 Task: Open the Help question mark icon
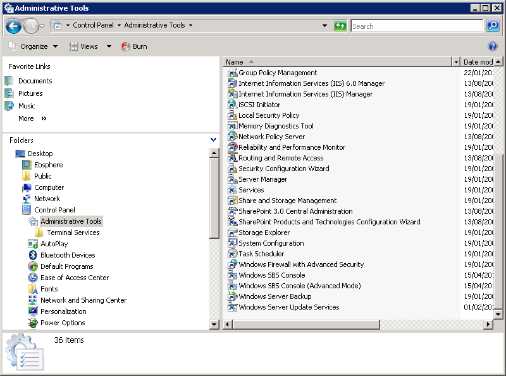tap(492, 46)
